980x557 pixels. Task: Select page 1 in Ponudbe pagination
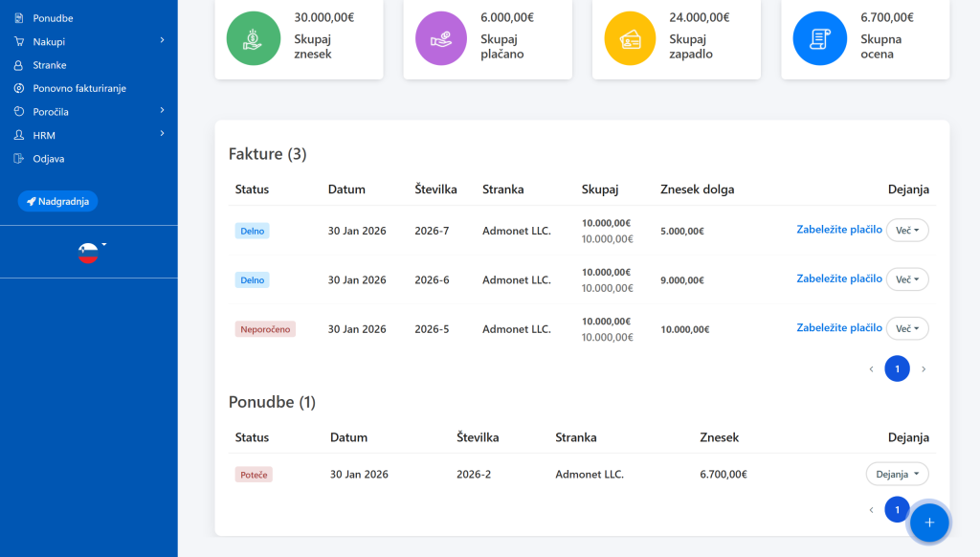click(897, 510)
